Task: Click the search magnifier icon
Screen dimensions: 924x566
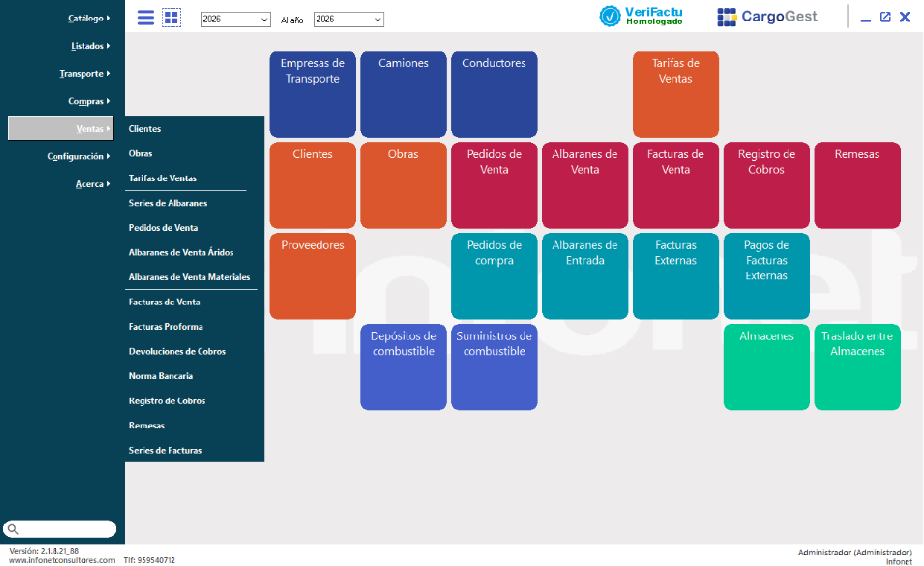Action: tap(13, 530)
